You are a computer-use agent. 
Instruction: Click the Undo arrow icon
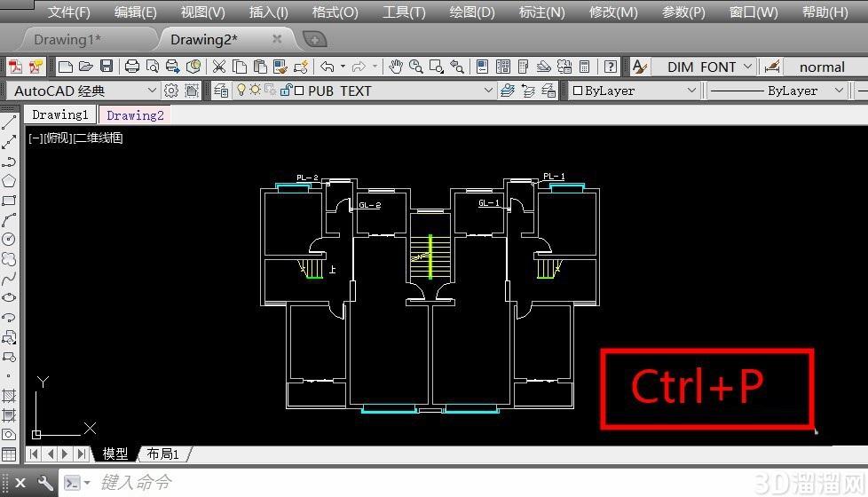(327, 67)
